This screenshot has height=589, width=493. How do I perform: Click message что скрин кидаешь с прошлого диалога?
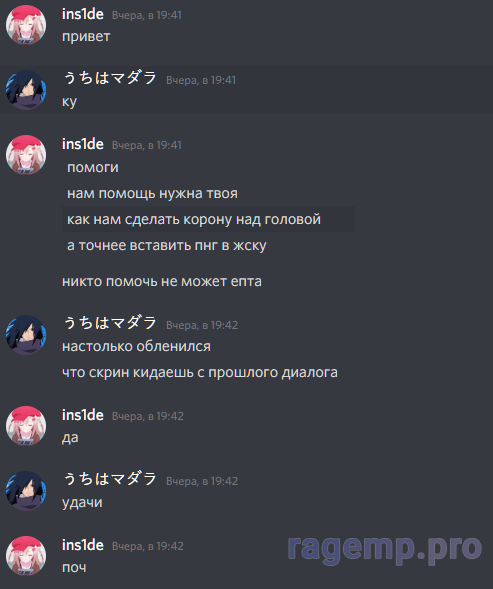(x=200, y=373)
